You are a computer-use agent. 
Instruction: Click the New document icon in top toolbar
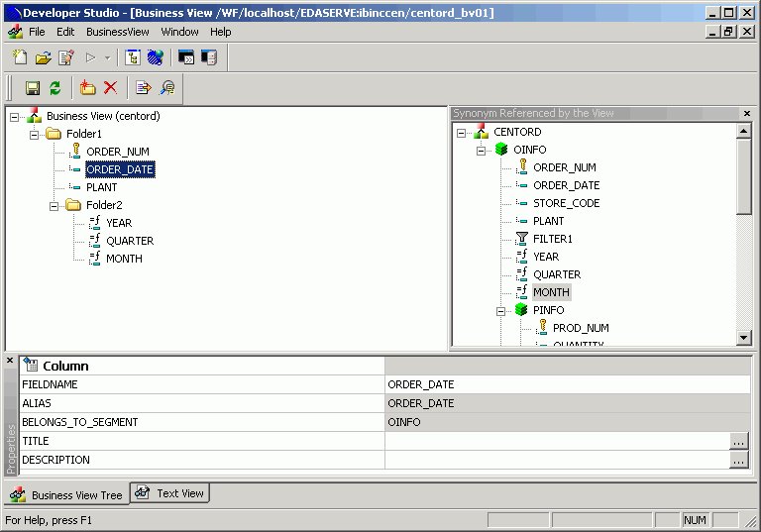point(20,57)
